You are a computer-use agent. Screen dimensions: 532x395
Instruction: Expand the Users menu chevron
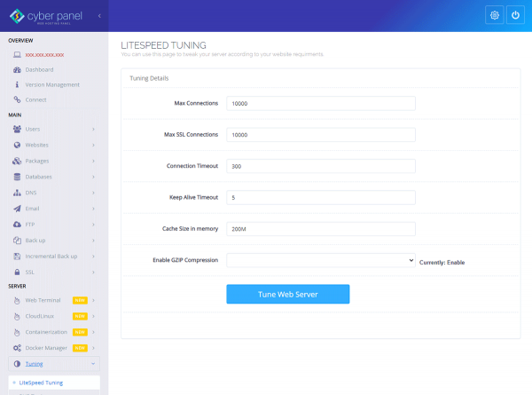click(93, 129)
